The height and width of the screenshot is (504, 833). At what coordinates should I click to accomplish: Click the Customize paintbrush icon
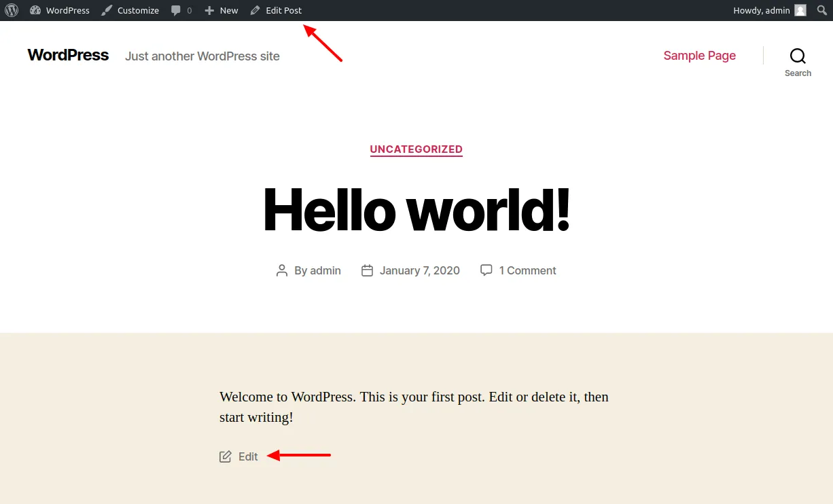pos(107,10)
